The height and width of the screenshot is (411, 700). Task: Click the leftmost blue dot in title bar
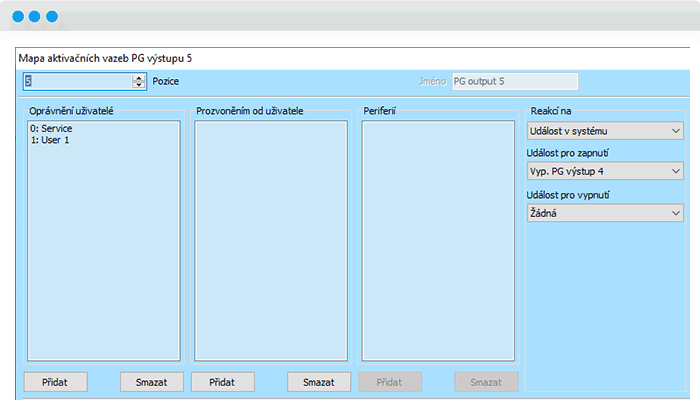(18, 17)
